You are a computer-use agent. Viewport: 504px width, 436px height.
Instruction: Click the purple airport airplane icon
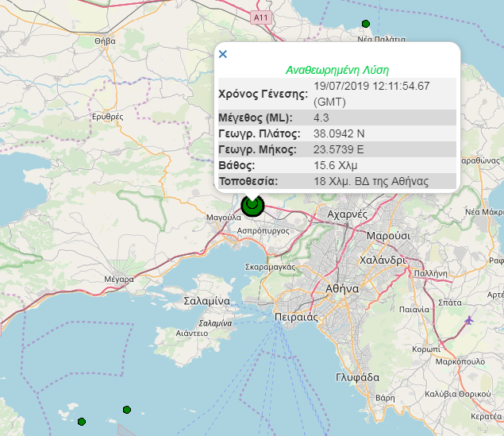tap(469, 320)
